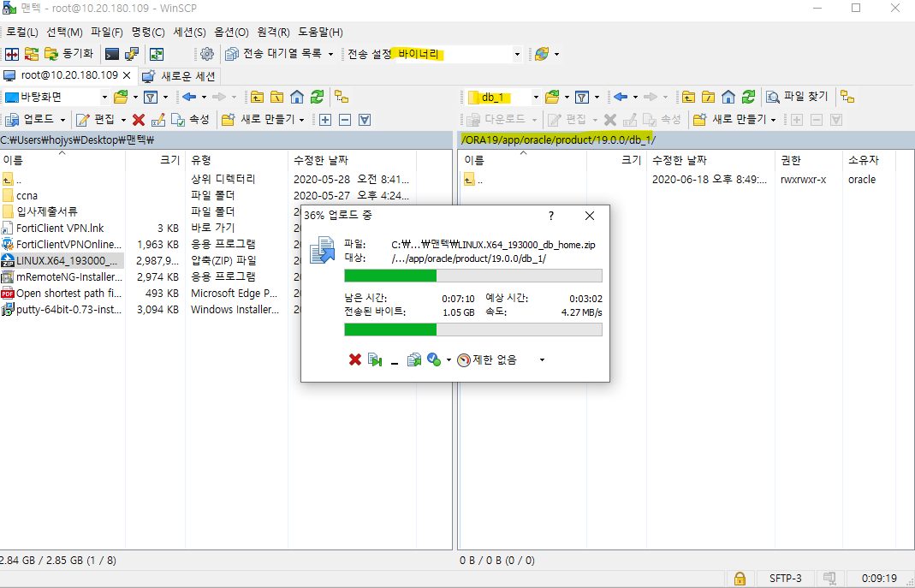Click the file progress bar in upload dialog
This screenshot has width=915, height=588.
[473, 276]
